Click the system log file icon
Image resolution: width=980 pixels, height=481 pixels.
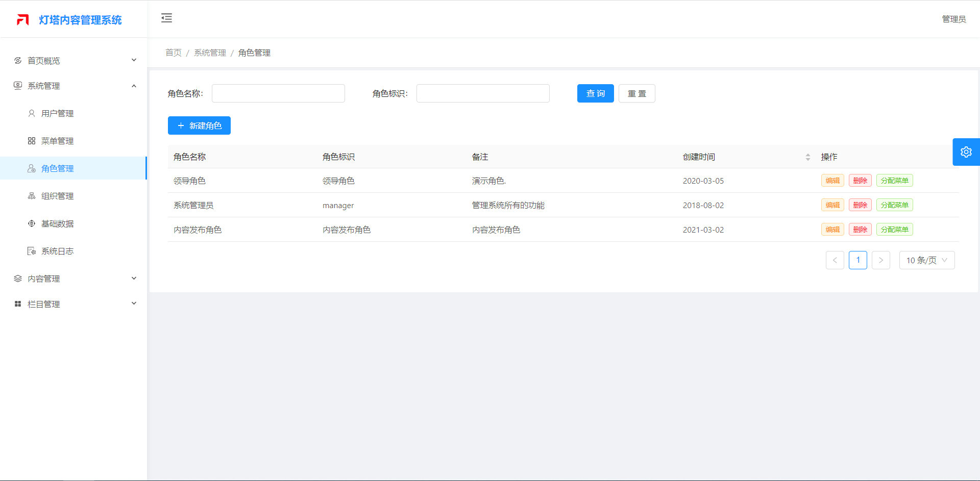click(x=32, y=251)
